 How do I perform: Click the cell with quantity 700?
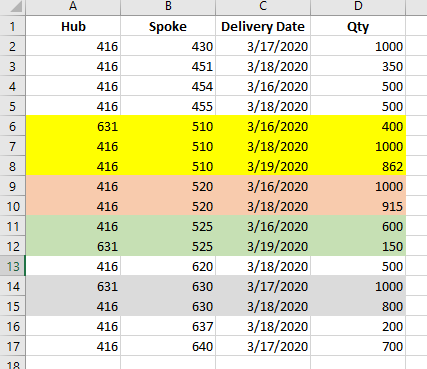358,346
